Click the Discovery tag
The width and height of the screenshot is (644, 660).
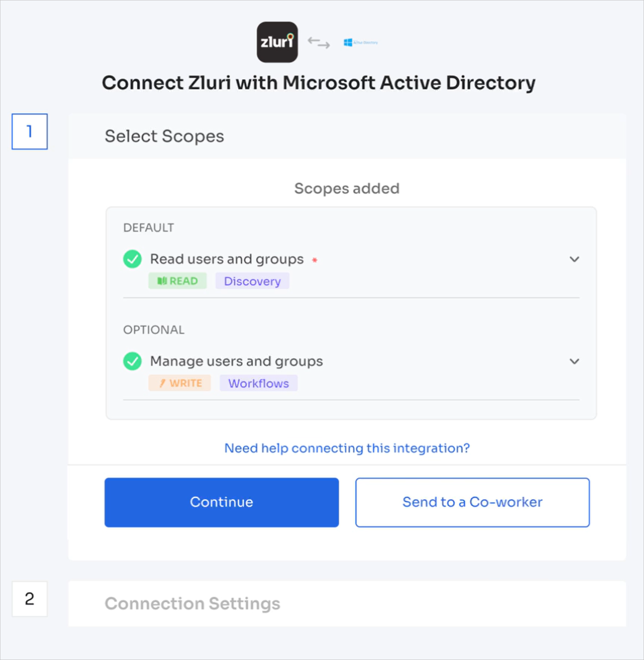pos(252,281)
